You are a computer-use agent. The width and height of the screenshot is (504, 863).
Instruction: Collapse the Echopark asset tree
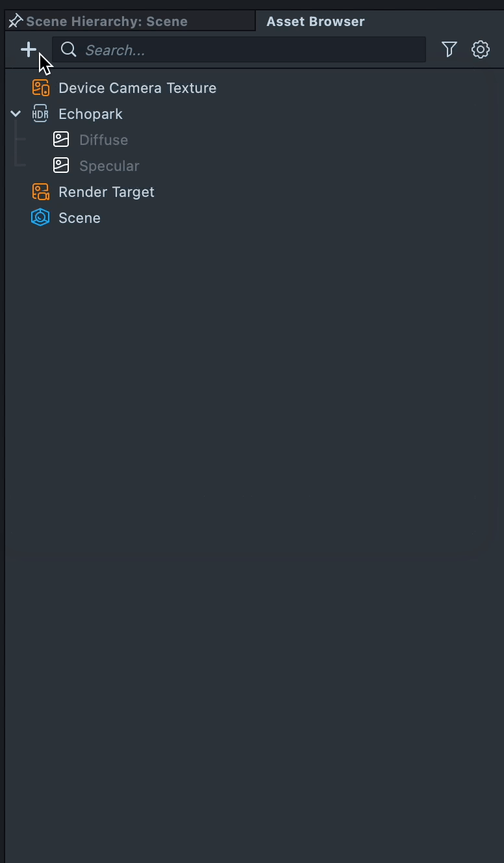coord(16,114)
